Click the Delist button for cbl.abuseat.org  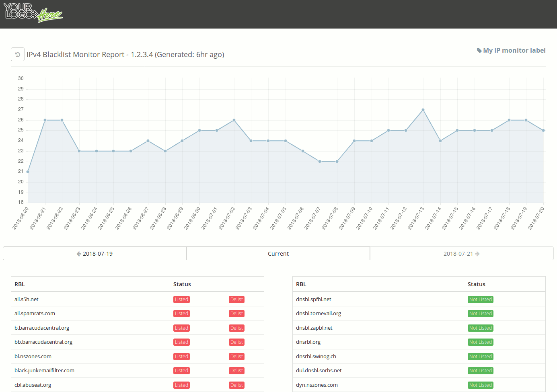pyautogui.click(x=236, y=385)
